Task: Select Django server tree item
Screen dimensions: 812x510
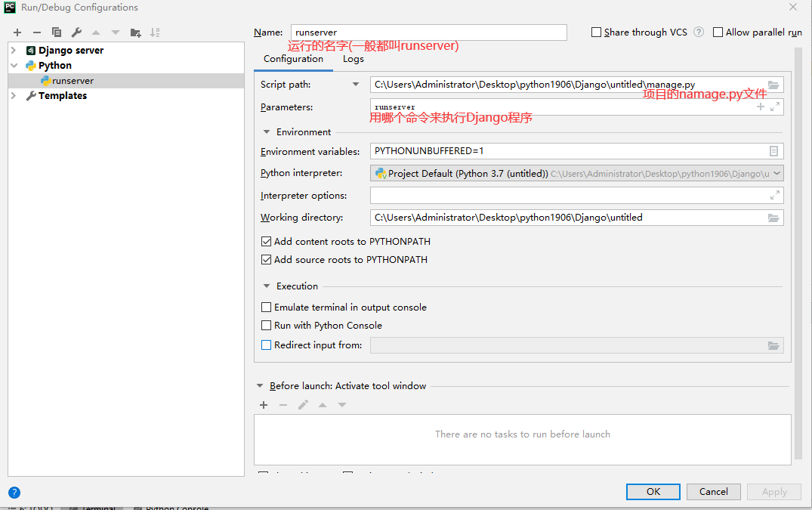Action: (x=71, y=50)
